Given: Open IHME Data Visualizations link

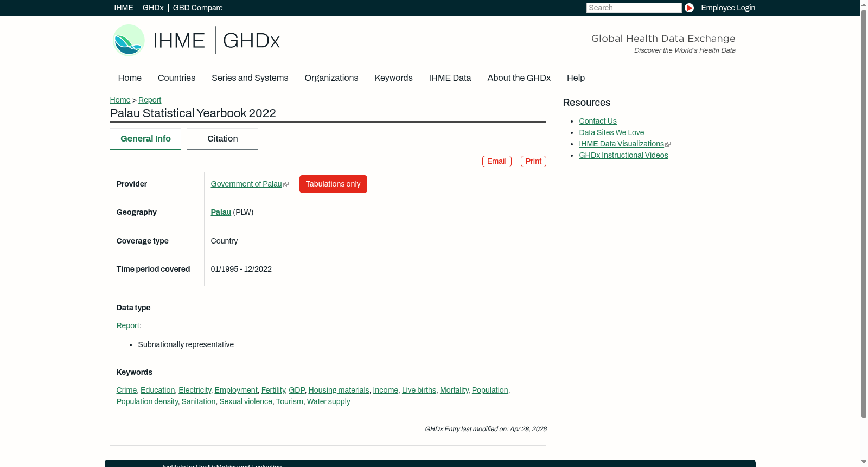Looking at the screenshot, I should 621,144.
